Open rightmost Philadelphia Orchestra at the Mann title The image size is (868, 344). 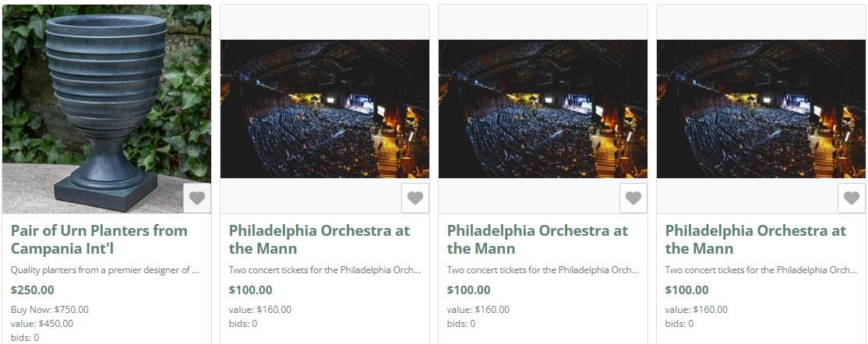tap(756, 240)
